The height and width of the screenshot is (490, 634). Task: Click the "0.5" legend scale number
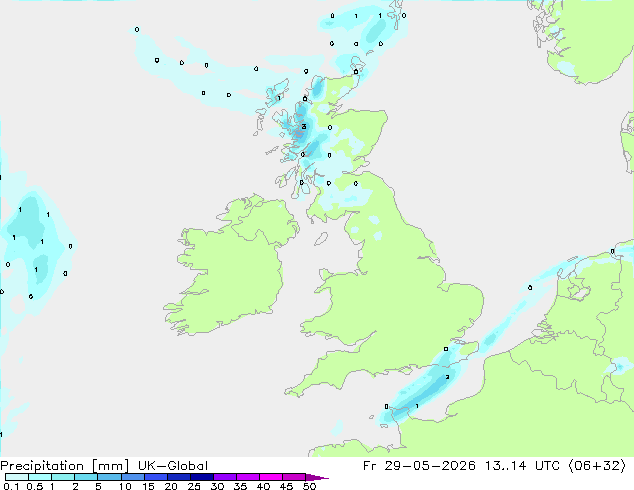(35, 486)
